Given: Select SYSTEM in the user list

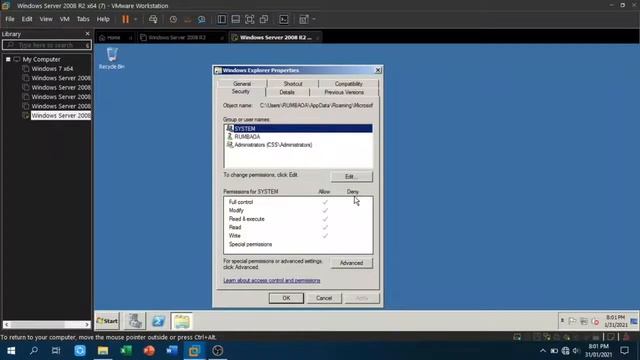Looking at the screenshot, I should [298, 129].
